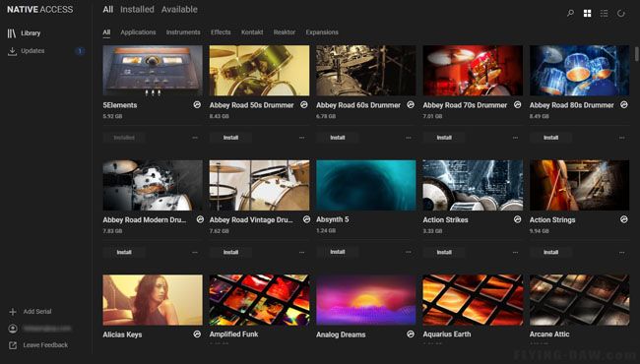Filter by Instruments category
640x364 pixels.
coord(183,32)
